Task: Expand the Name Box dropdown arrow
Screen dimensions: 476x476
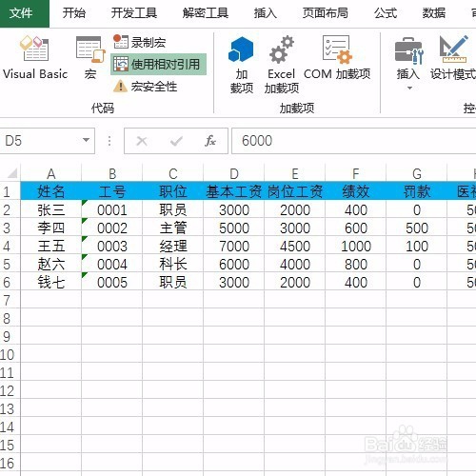Action: 86,140
